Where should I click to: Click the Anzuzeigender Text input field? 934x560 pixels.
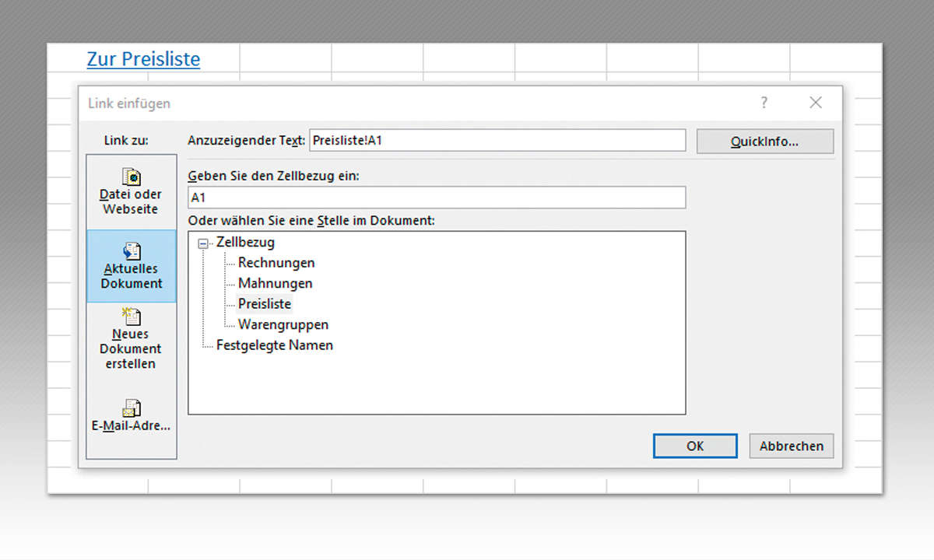click(497, 141)
